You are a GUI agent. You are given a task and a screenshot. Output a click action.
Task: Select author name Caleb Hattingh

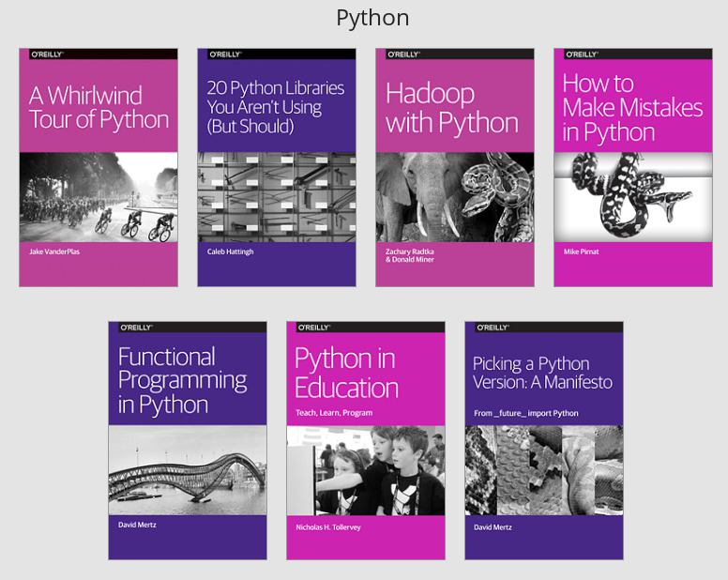[231, 252]
